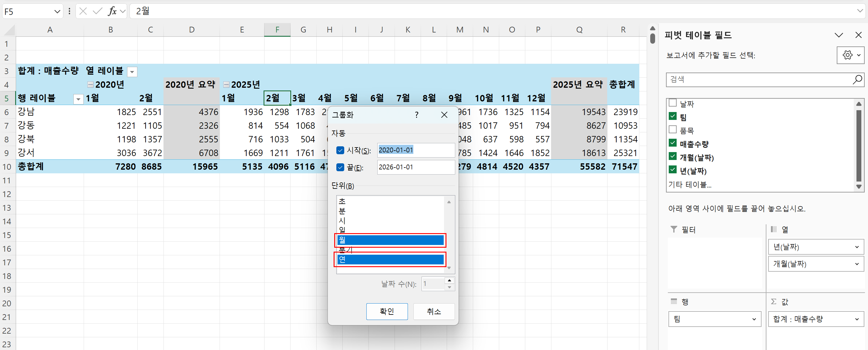Open the pivot field pane gear settings
The width and height of the screenshot is (868, 350).
point(850,55)
